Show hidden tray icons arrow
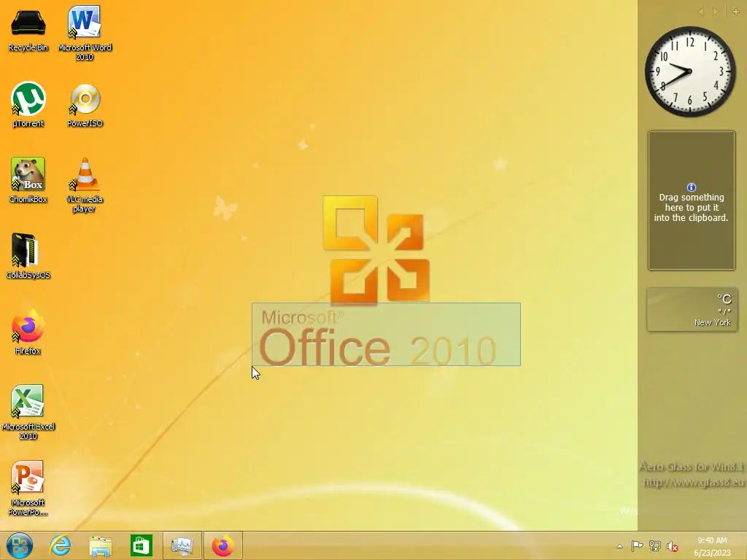747x560 pixels. (x=619, y=546)
